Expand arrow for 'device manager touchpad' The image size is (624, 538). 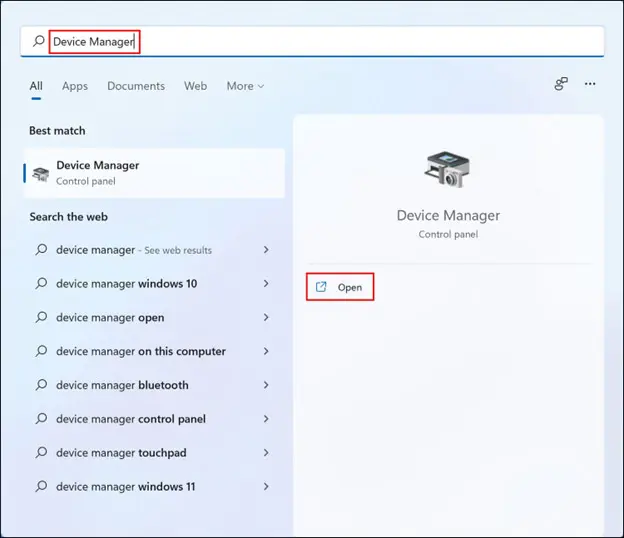pos(266,452)
